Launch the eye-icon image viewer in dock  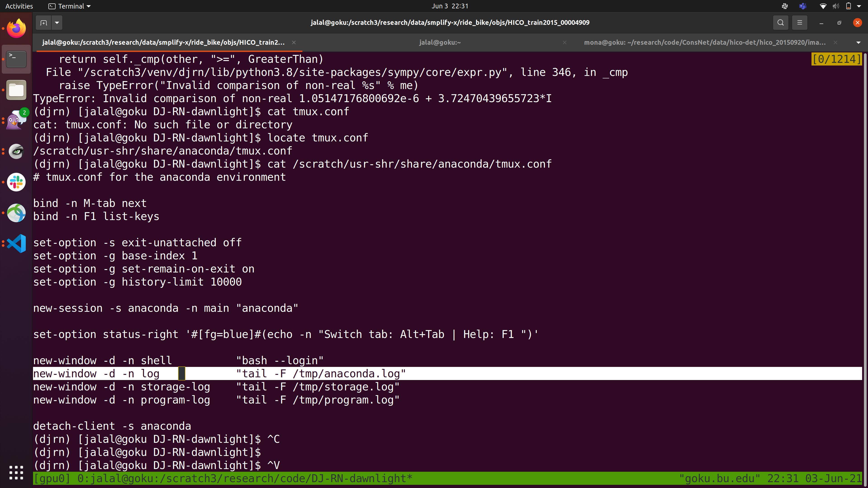(x=16, y=151)
